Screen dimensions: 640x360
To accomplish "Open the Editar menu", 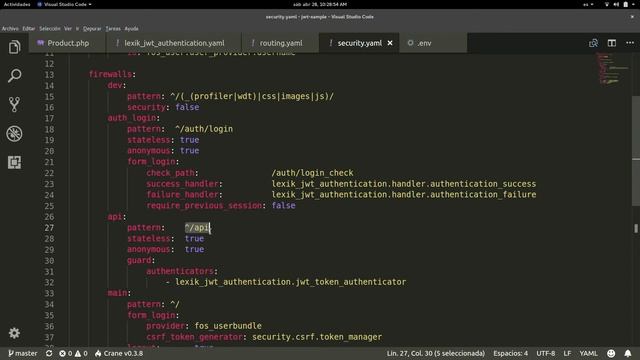I will click(29, 29).
